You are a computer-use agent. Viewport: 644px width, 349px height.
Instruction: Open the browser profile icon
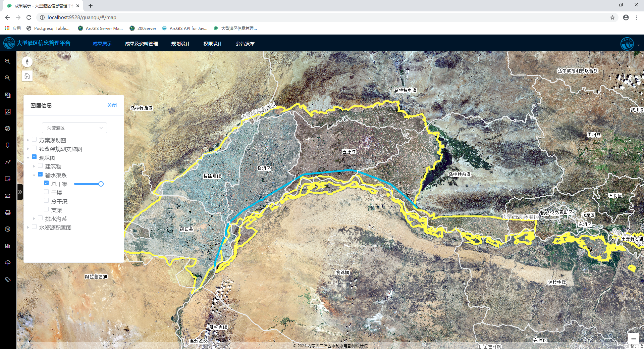(626, 17)
